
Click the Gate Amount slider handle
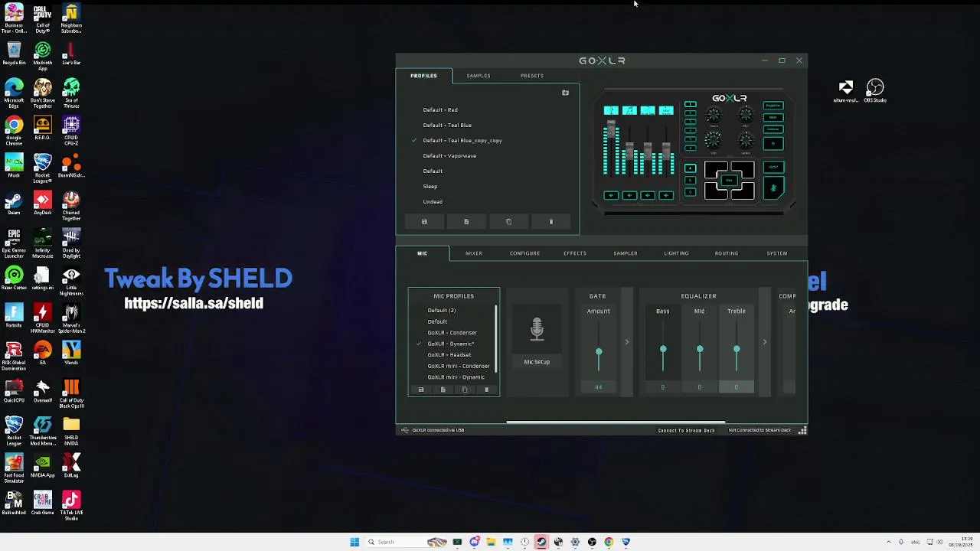point(599,352)
